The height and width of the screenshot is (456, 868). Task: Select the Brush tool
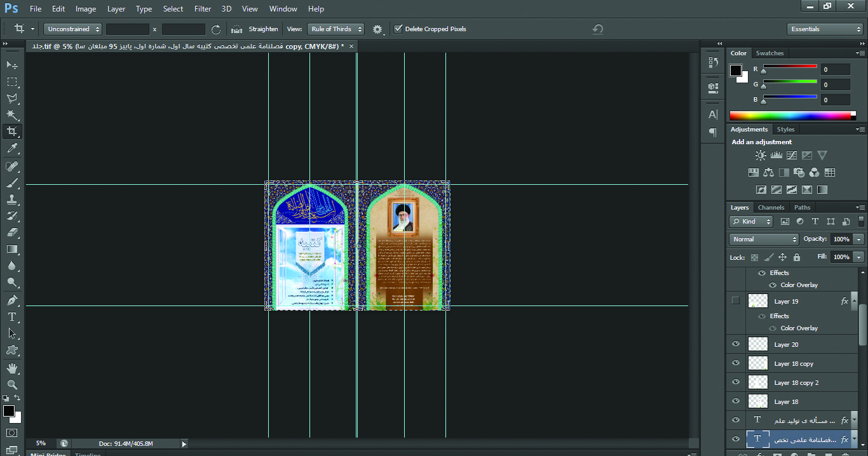pyautogui.click(x=12, y=183)
